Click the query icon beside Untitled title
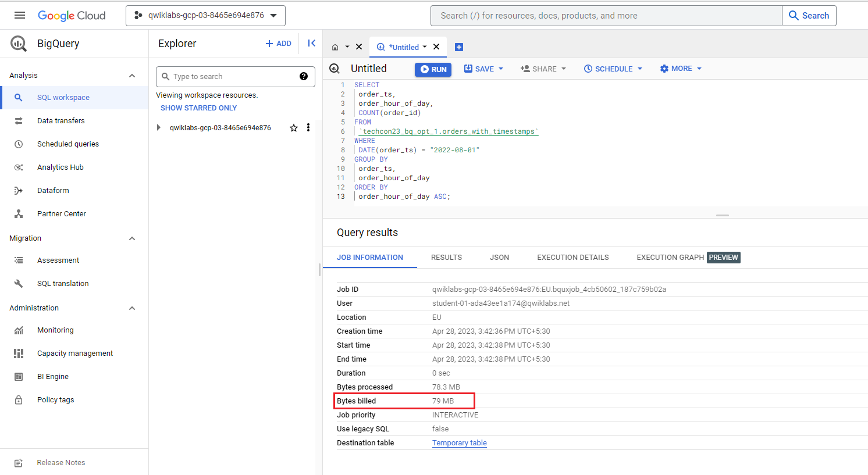 tap(335, 69)
